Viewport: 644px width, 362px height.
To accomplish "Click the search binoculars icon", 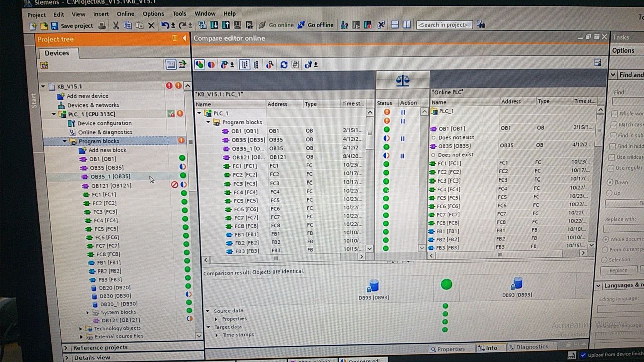I will pyautogui.click(x=481, y=24).
